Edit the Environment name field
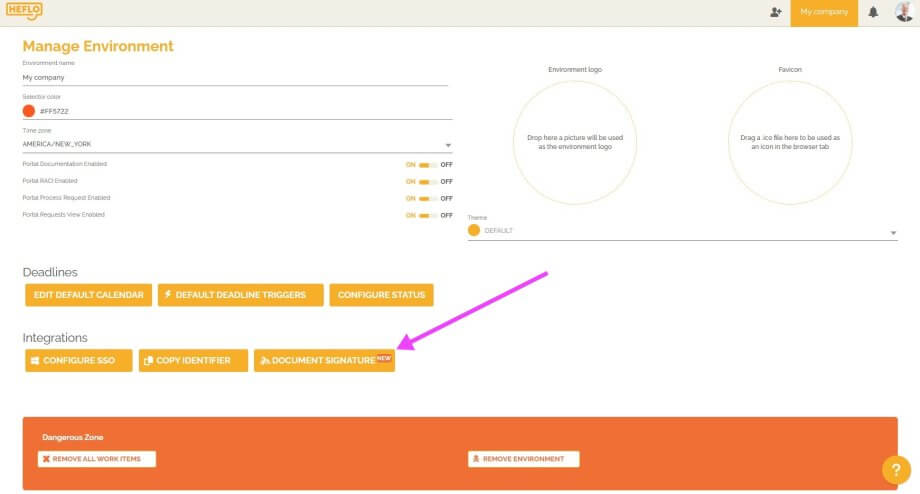Image resolution: width=920 pixels, height=494 pixels. pyautogui.click(x=235, y=77)
